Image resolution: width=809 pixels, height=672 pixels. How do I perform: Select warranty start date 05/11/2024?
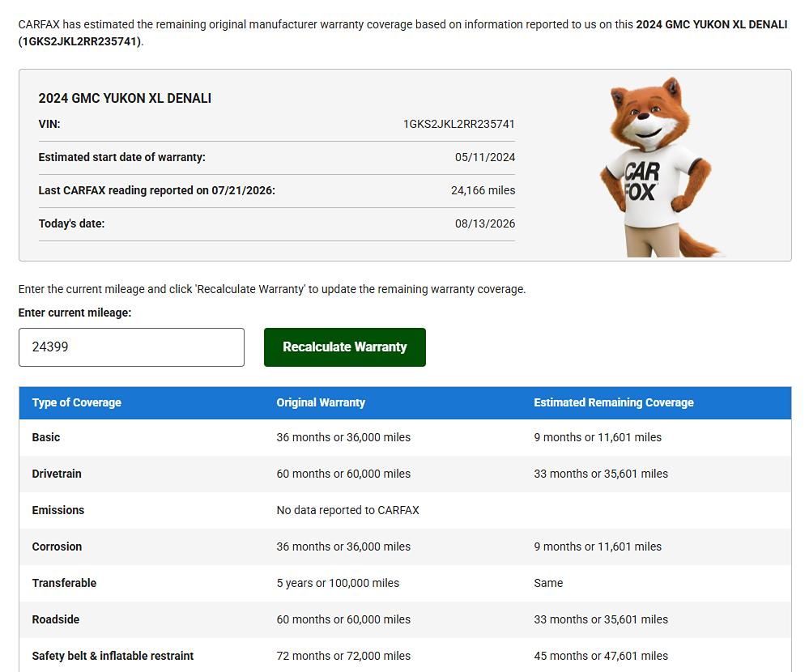coord(485,157)
